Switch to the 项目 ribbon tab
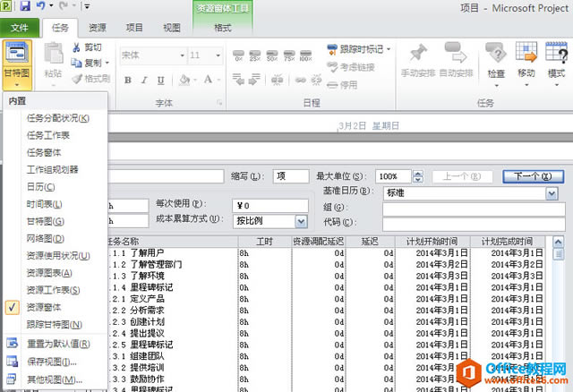The height and width of the screenshot is (392, 573). coord(134,28)
